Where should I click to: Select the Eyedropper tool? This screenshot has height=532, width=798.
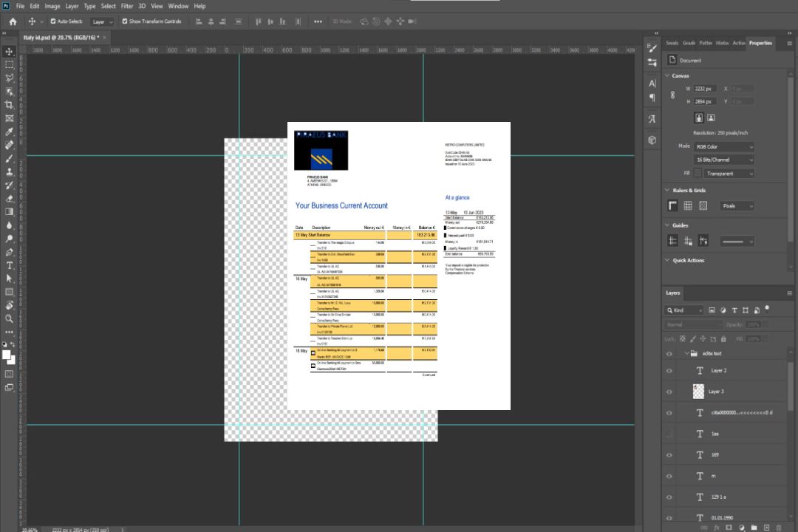(x=10, y=132)
